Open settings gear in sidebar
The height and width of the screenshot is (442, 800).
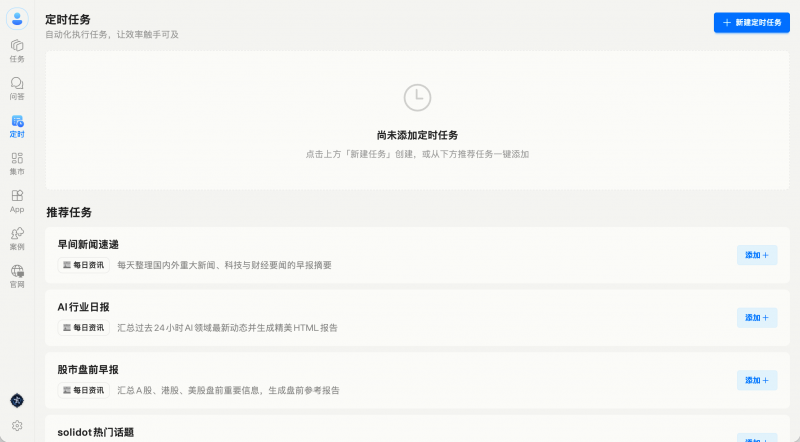tap(17, 426)
